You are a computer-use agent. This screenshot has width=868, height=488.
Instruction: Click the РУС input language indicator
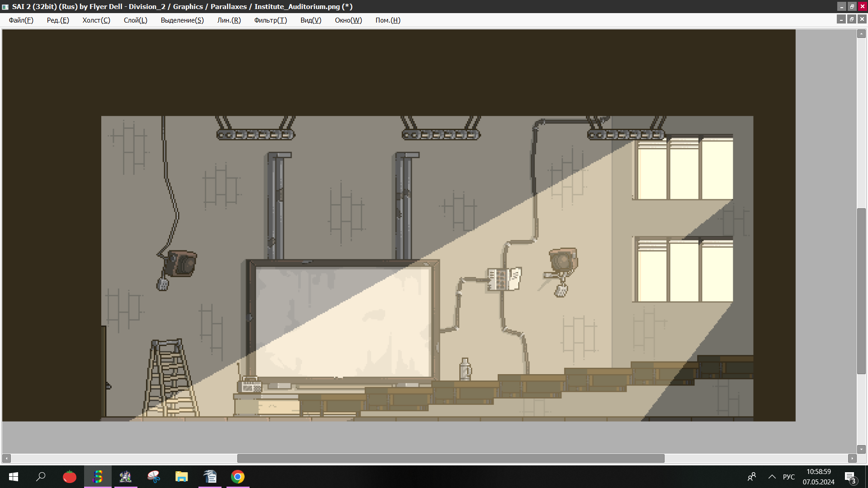789,477
